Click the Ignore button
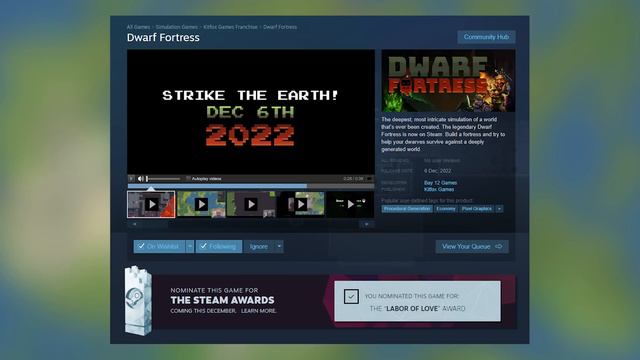 (259, 247)
